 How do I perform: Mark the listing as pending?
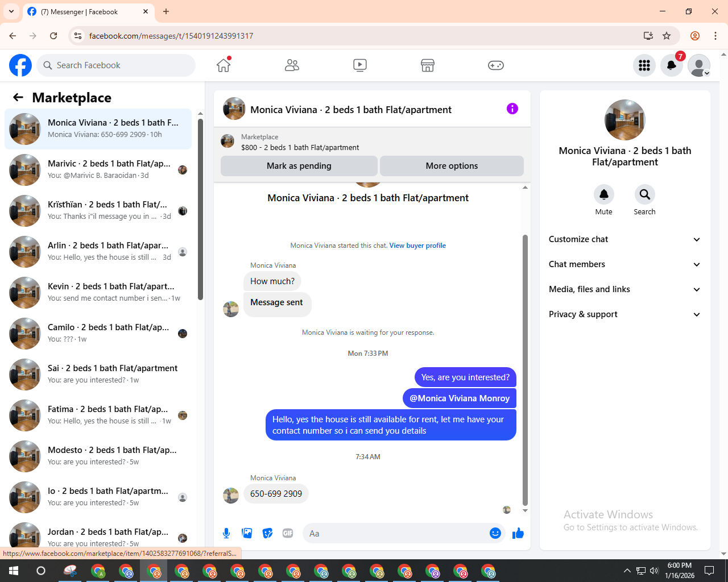(x=299, y=166)
